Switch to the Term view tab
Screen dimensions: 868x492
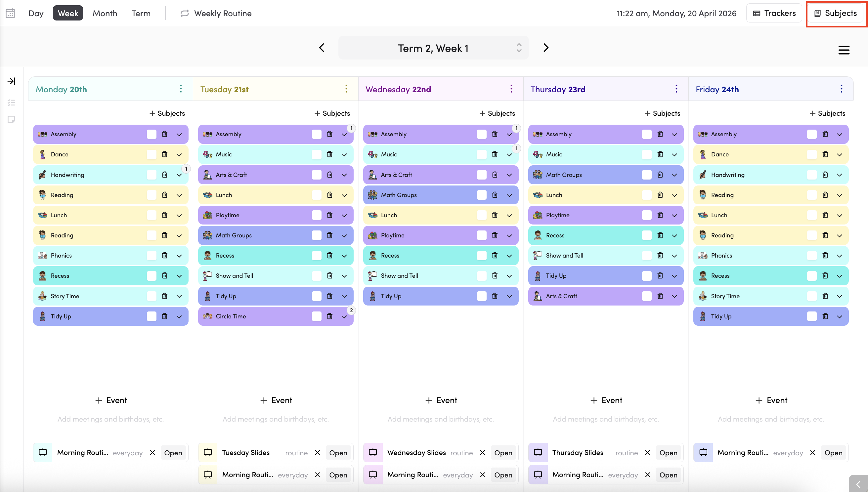(141, 13)
